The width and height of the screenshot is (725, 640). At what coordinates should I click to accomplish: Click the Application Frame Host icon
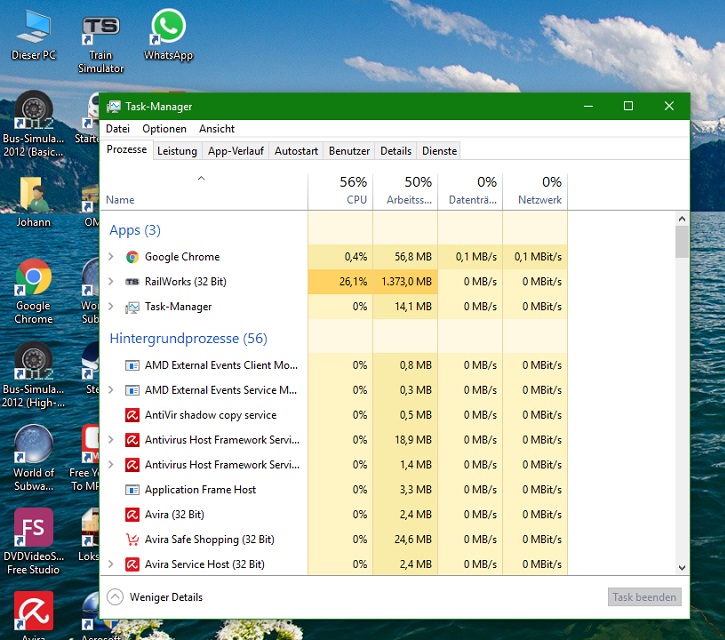click(132, 490)
